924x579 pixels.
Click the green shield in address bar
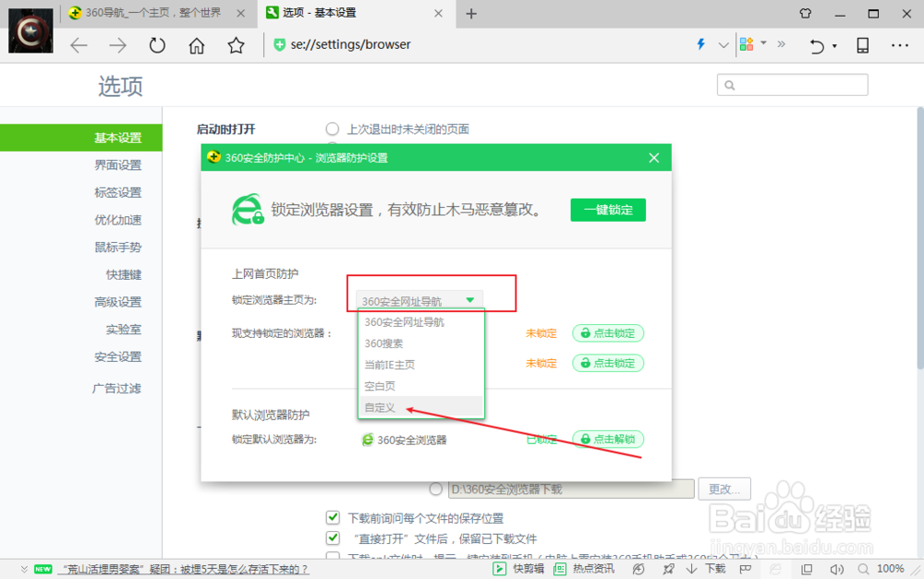click(x=280, y=44)
